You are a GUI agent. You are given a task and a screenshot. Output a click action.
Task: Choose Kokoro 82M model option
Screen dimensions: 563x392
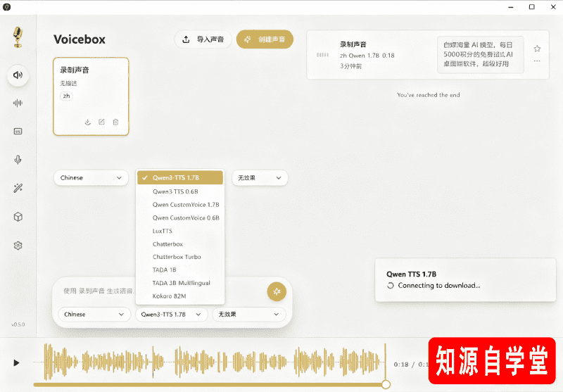coord(180,296)
